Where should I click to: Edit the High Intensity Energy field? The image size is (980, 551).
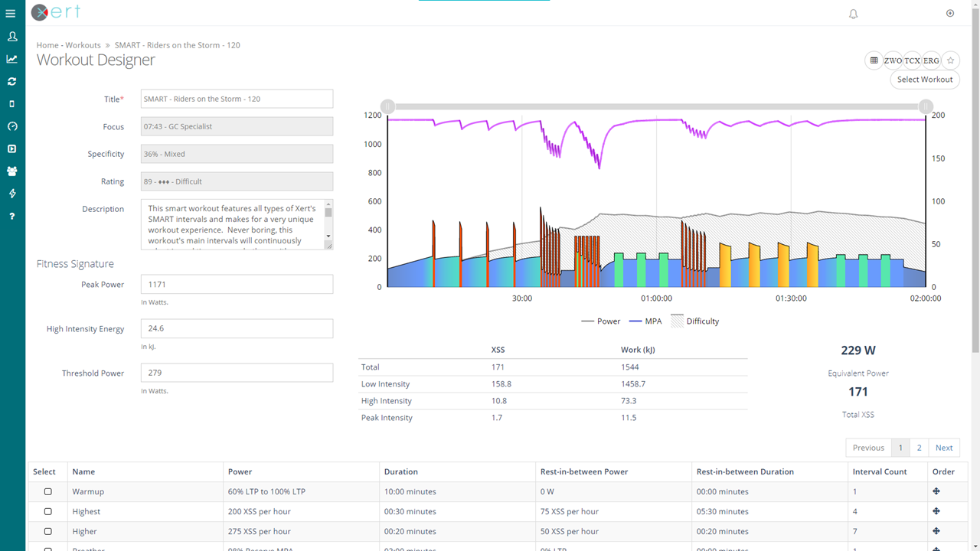pyautogui.click(x=237, y=329)
